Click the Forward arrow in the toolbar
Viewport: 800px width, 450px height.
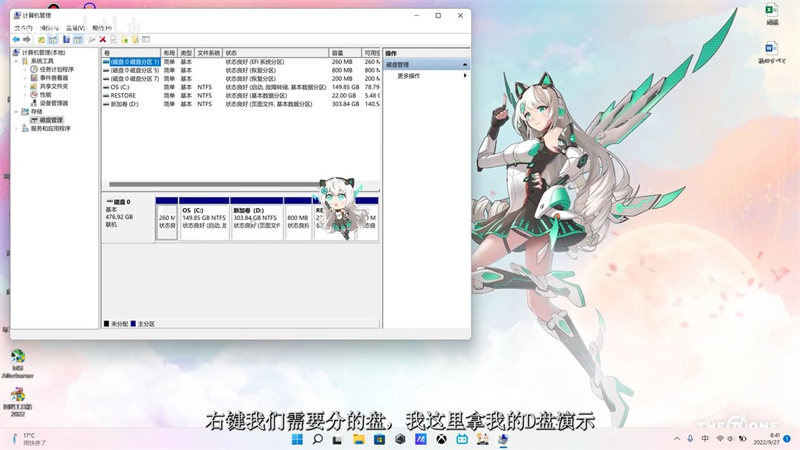point(27,39)
